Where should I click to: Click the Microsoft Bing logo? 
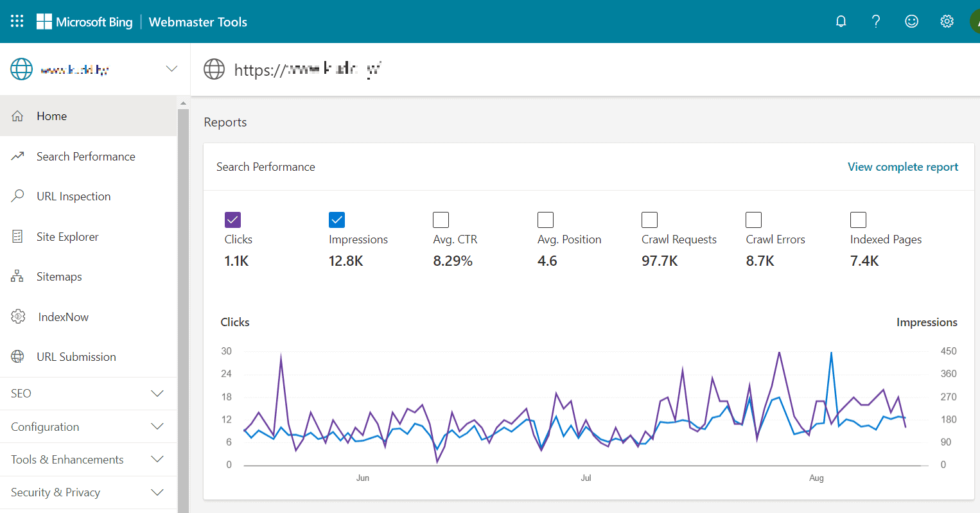84,22
